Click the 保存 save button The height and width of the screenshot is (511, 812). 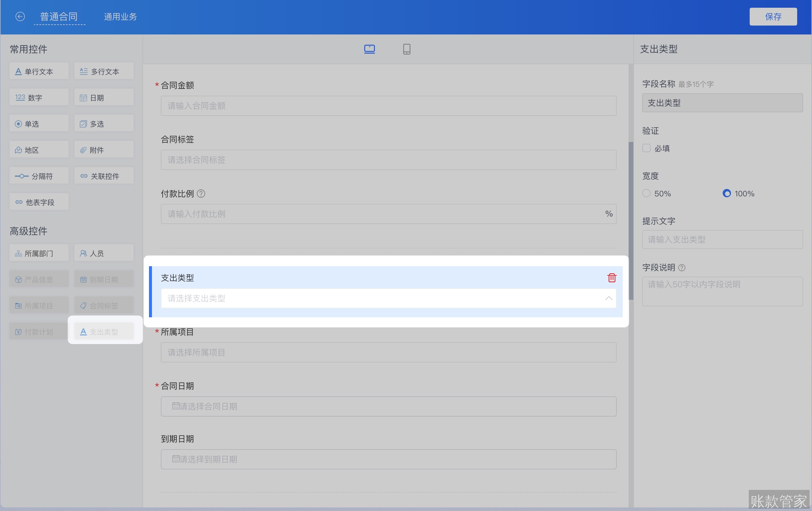773,17
